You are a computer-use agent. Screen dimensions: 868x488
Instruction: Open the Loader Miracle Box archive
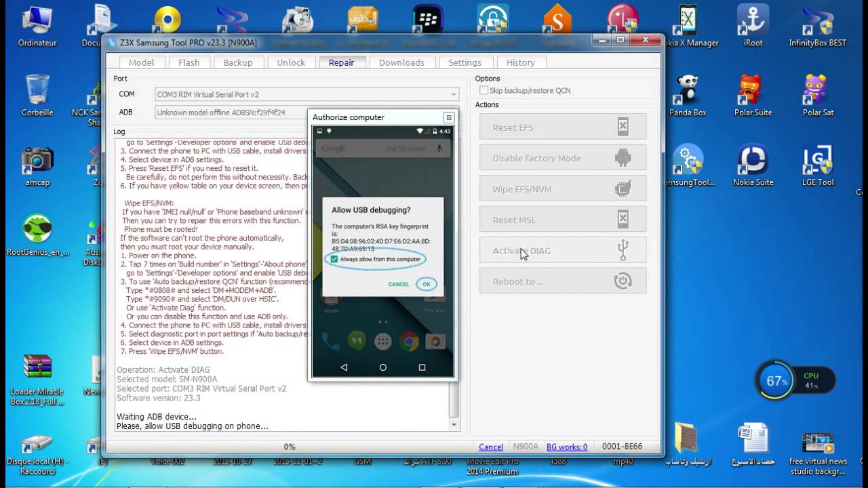37,380
